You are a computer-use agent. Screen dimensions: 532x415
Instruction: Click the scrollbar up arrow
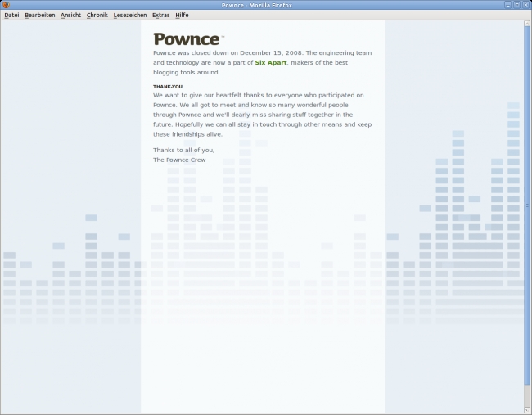[x=527, y=24]
